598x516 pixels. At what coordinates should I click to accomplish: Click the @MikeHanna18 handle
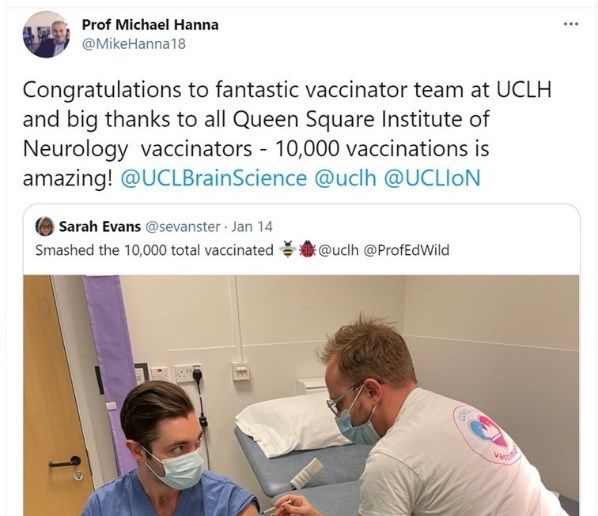click(134, 44)
